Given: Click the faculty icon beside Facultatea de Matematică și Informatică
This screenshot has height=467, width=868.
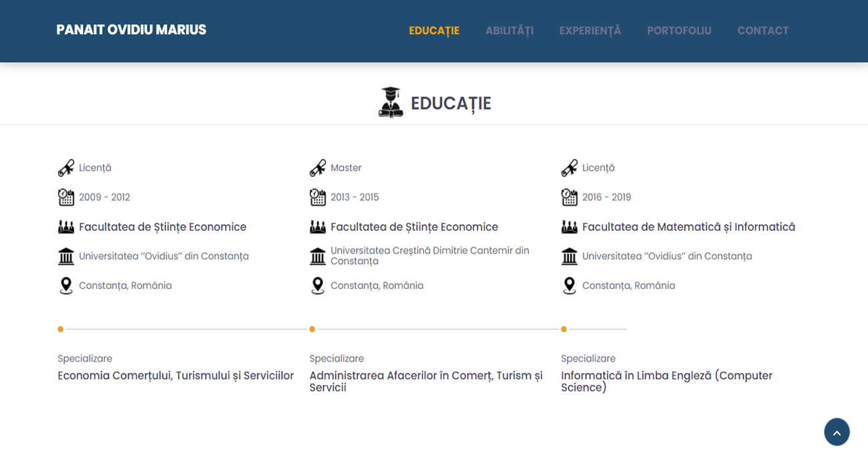Looking at the screenshot, I should click(x=570, y=227).
